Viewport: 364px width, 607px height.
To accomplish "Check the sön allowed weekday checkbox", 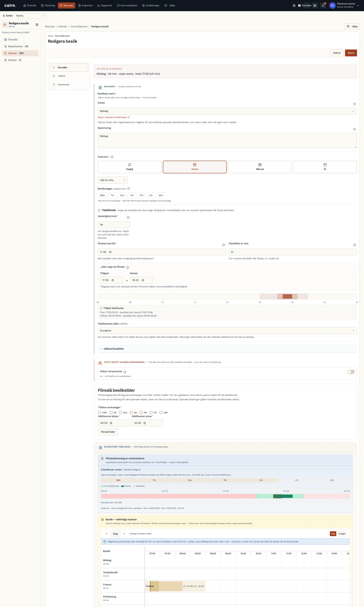I will click(161, 412).
